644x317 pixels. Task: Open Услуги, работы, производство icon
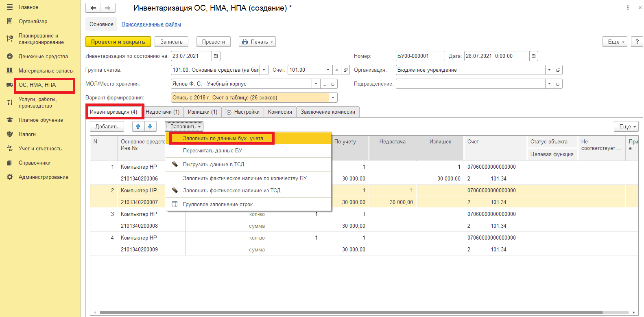click(x=10, y=102)
